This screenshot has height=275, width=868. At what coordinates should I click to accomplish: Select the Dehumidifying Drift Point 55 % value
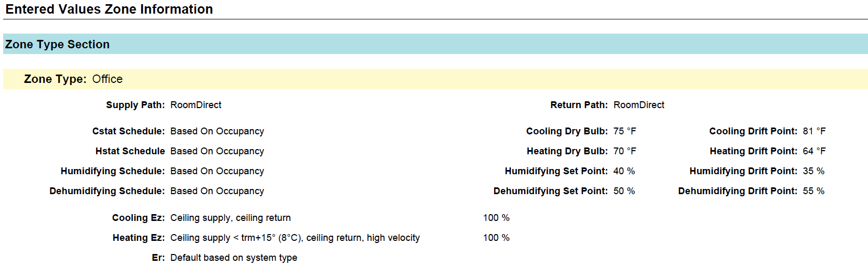tap(813, 191)
